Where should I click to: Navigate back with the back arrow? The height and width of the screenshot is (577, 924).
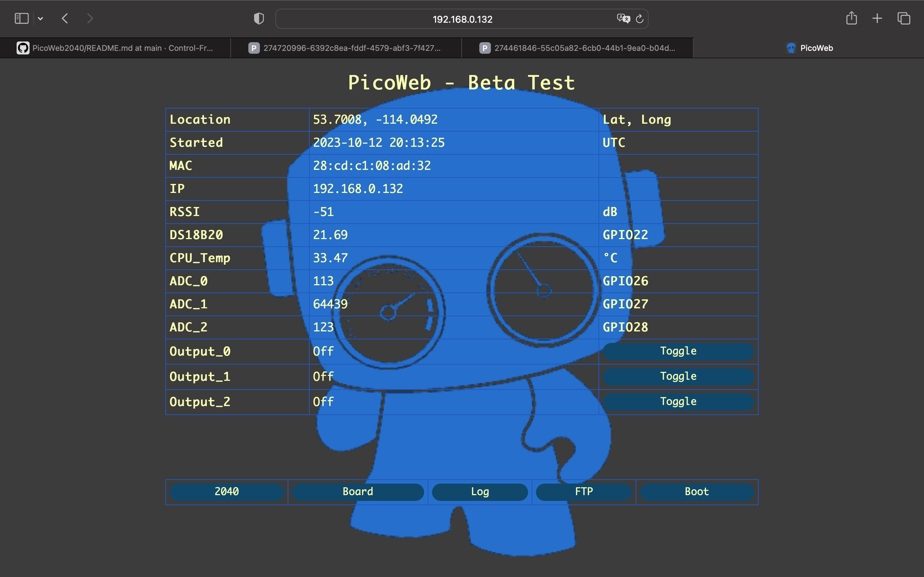(x=65, y=18)
